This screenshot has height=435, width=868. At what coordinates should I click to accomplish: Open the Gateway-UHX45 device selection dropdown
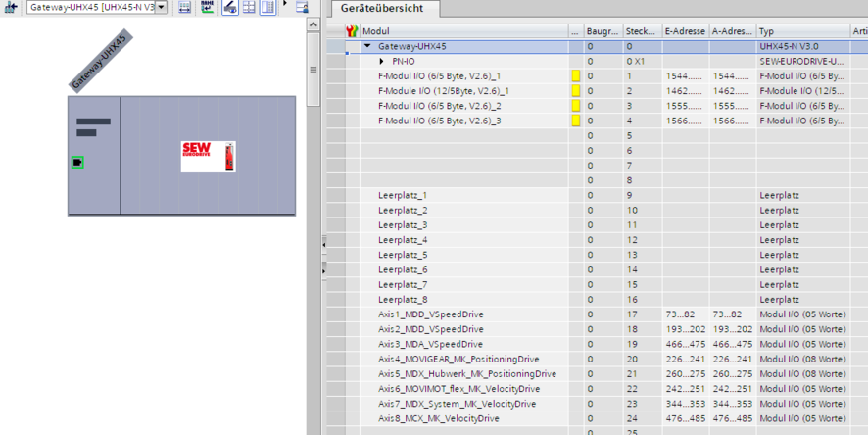click(x=88, y=7)
